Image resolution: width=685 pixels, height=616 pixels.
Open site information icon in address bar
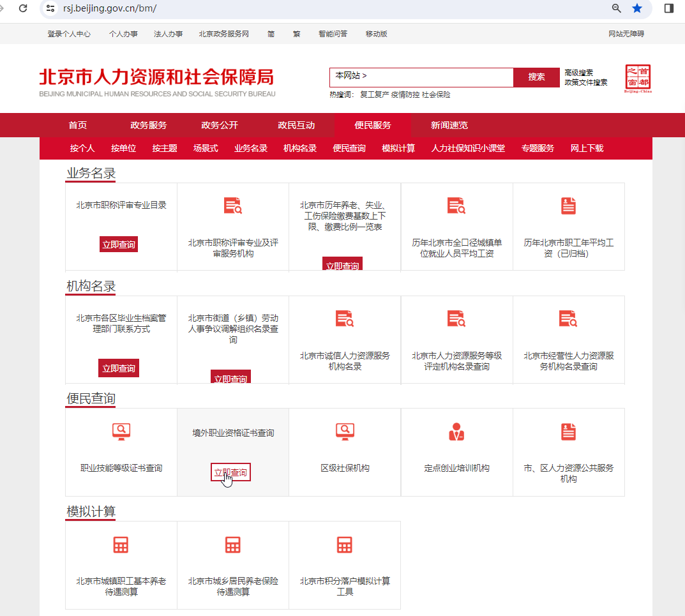tap(50, 8)
